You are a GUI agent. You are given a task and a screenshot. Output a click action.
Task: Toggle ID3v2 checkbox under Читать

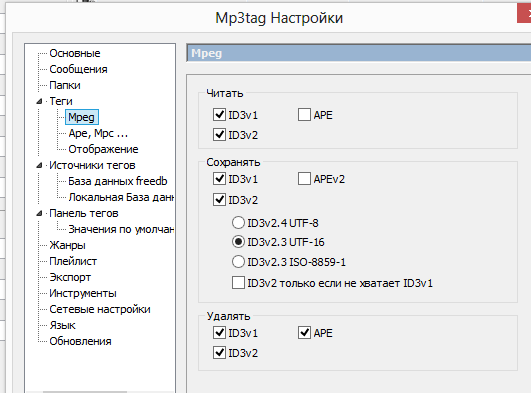[219, 135]
